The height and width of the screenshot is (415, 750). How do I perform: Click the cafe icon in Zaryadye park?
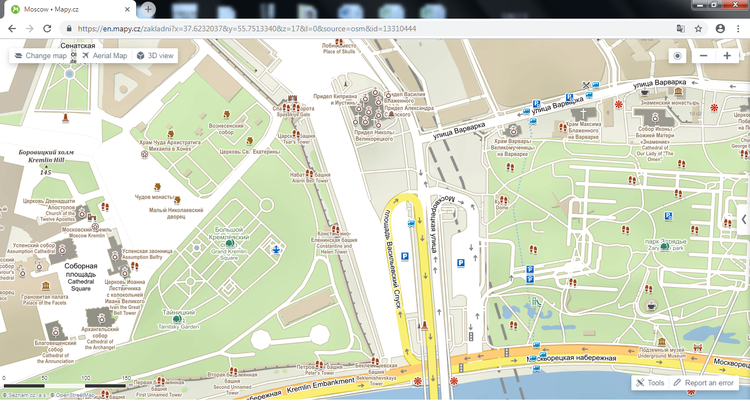(x=651, y=305)
